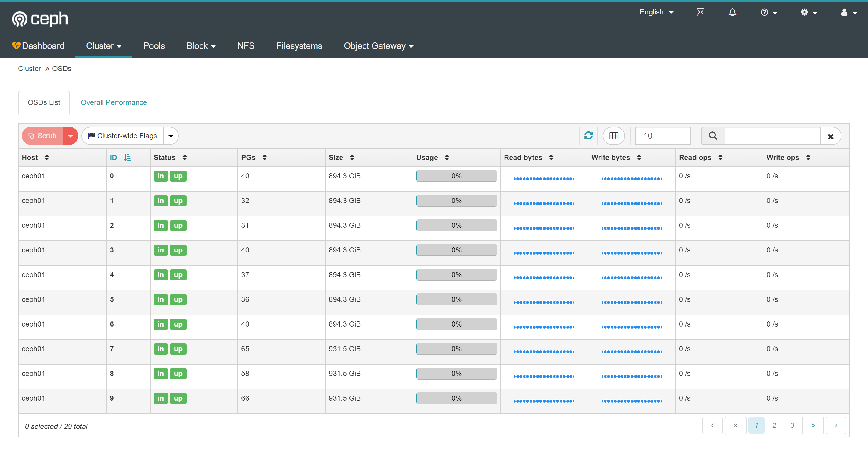Click the refresh table icon

click(x=588, y=136)
